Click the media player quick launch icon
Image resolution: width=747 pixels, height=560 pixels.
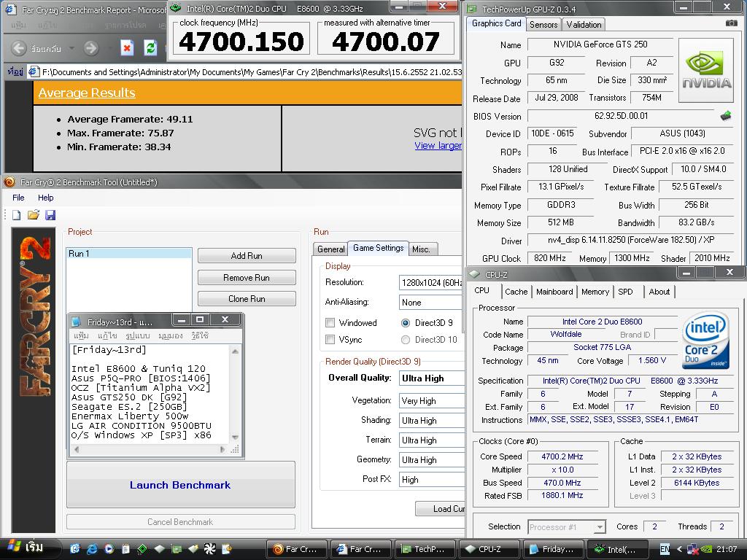(109, 548)
